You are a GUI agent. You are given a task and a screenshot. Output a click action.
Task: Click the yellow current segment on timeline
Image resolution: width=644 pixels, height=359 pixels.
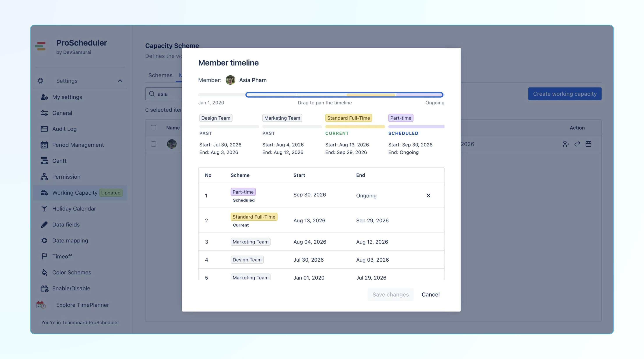click(370, 95)
